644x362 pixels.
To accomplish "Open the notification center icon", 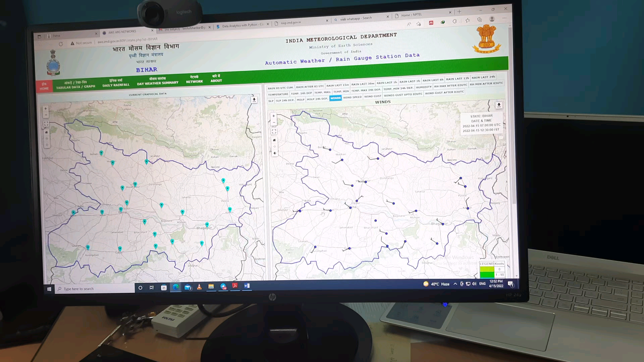I will point(511,284).
